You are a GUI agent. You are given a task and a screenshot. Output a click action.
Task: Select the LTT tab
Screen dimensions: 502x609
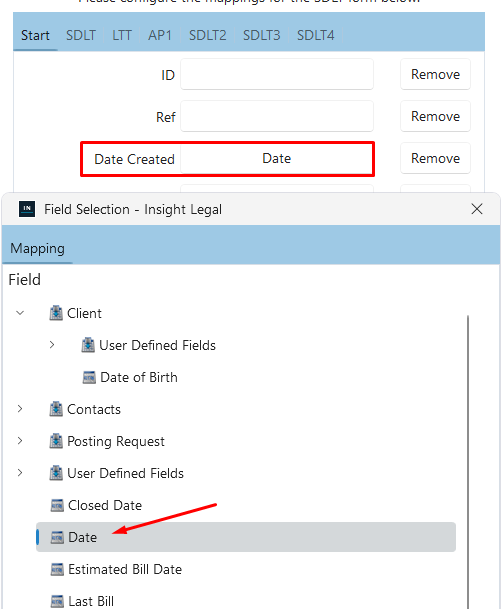(x=122, y=35)
